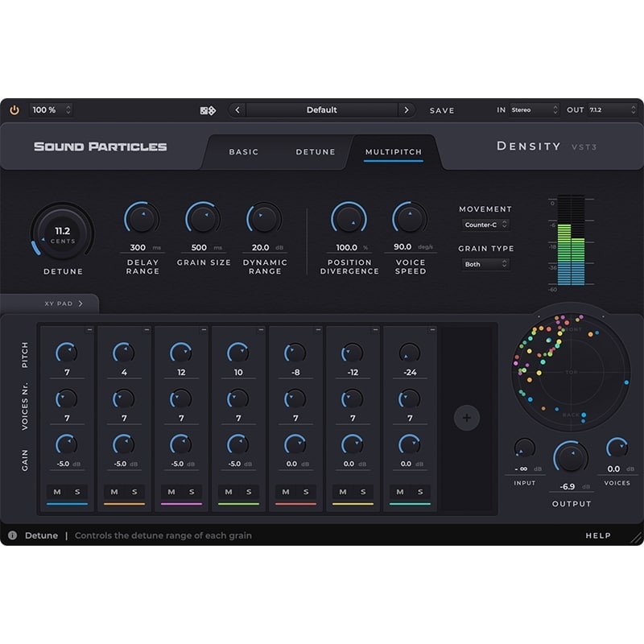Click the info icon in status bar
644x644 pixels.
tap(13, 535)
